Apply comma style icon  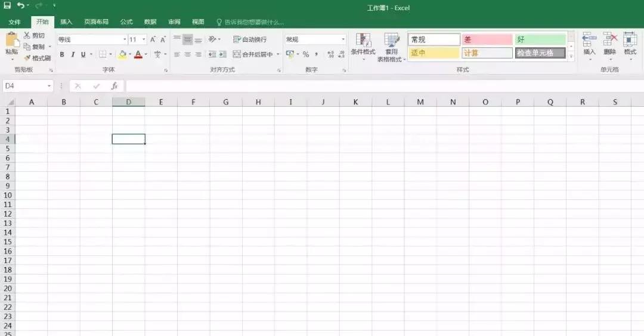pyautogui.click(x=316, y=54)
